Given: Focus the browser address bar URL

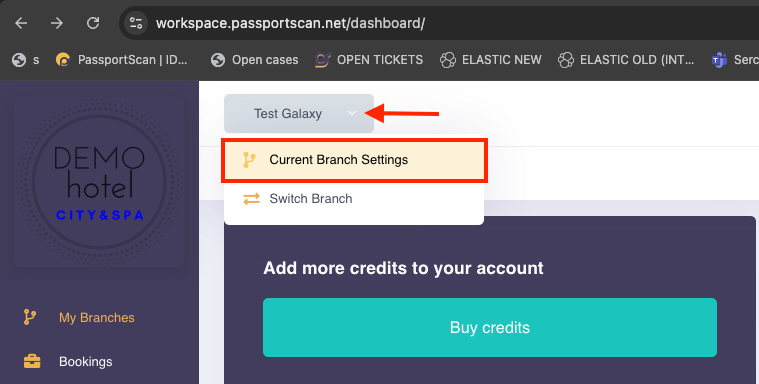Looking at the screenshot, I should (x=290, y=23).
